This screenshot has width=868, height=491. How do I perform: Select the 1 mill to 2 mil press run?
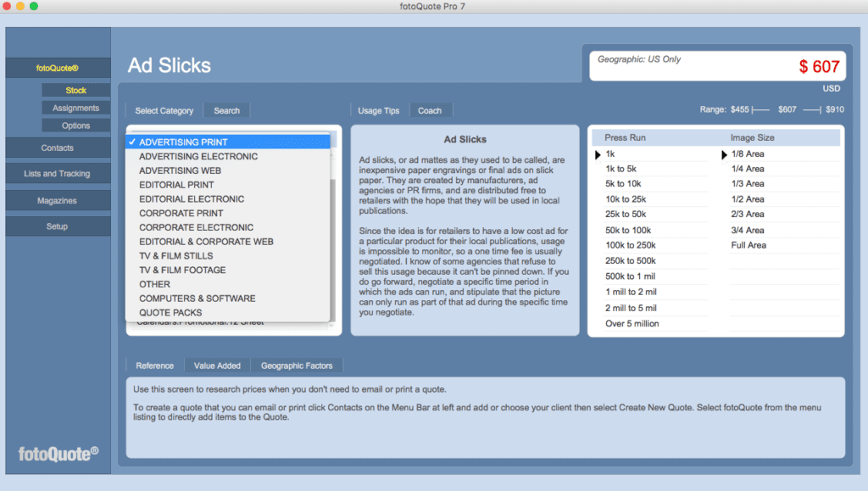click(x=631, y=292)
